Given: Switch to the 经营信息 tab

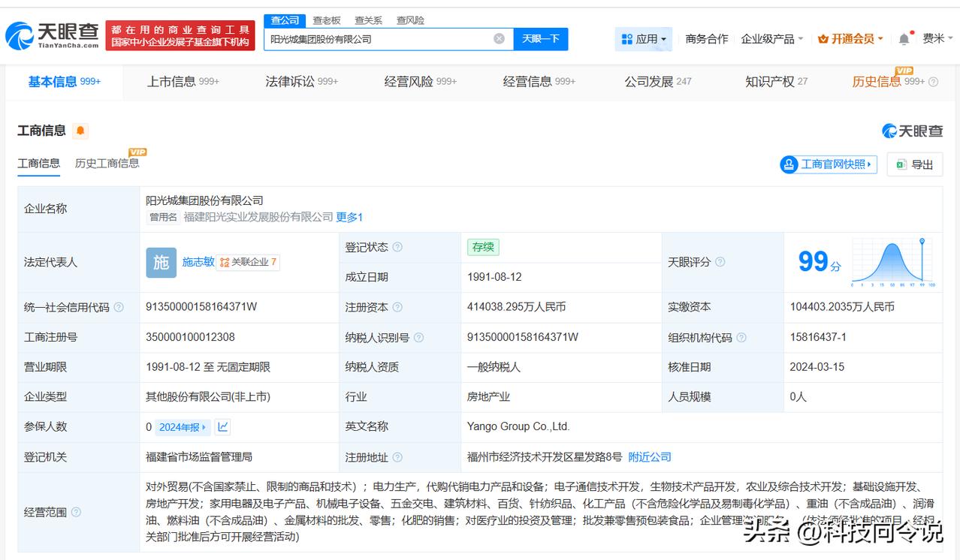Looking at the screenshot, I should 539,82.
